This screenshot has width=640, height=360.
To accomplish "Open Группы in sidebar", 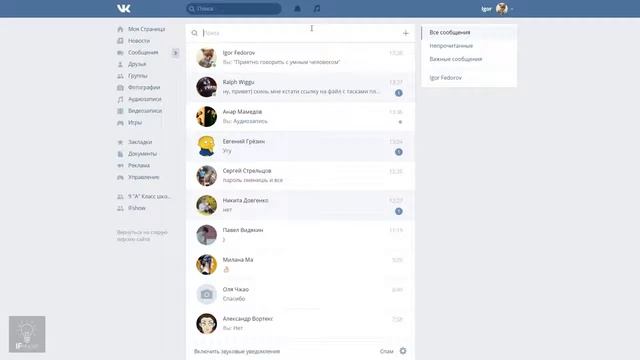I will 138,76.
